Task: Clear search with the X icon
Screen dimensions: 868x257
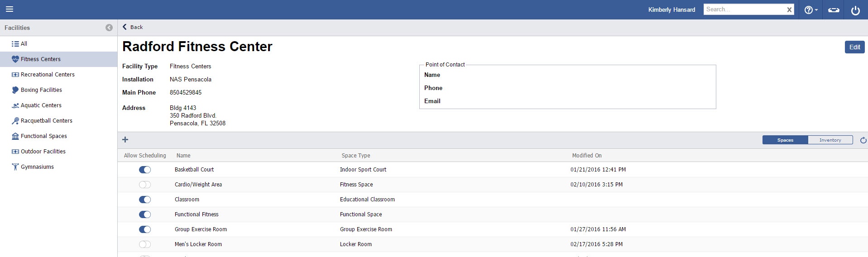Action: (789, 10)
